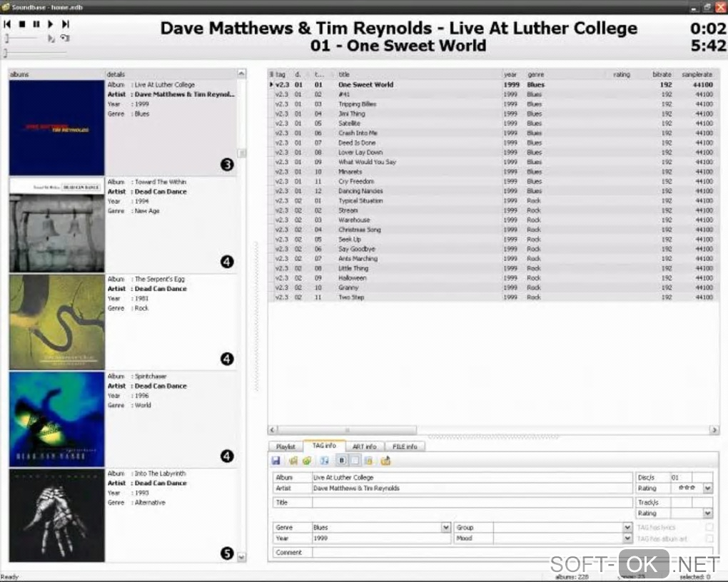Select the Into The Labyrinth album cover
This screenshot has height=582, width=728.
point(56,516)
